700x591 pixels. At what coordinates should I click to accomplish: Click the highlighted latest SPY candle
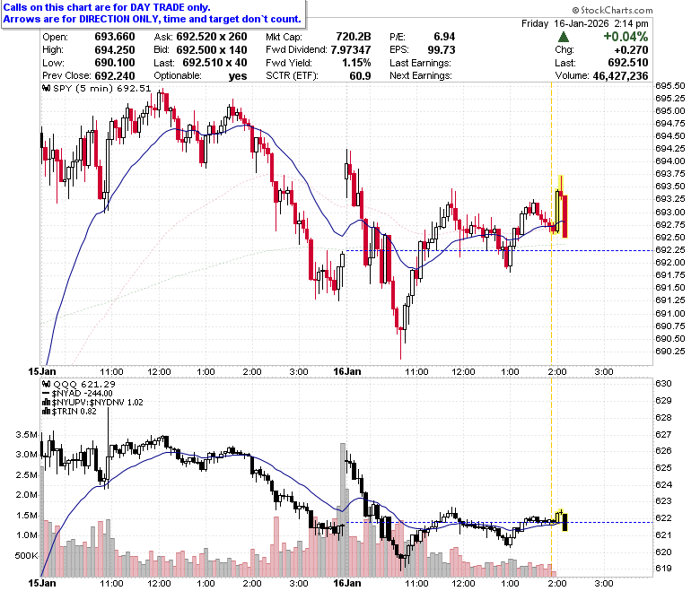[x=565, y=216]
